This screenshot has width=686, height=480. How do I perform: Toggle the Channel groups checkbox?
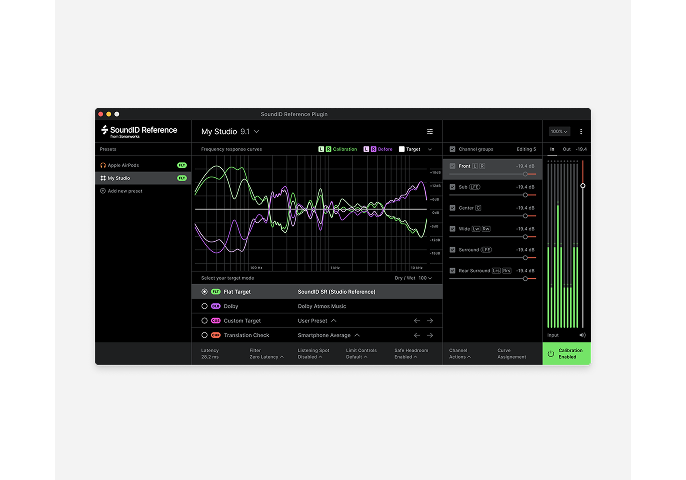pyautogui.click(x=452, y=149)
